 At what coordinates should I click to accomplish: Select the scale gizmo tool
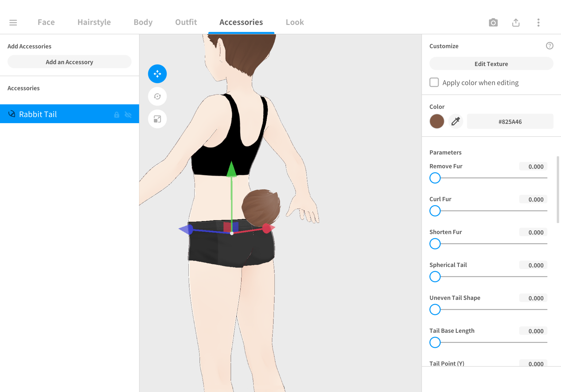point(157,119)
